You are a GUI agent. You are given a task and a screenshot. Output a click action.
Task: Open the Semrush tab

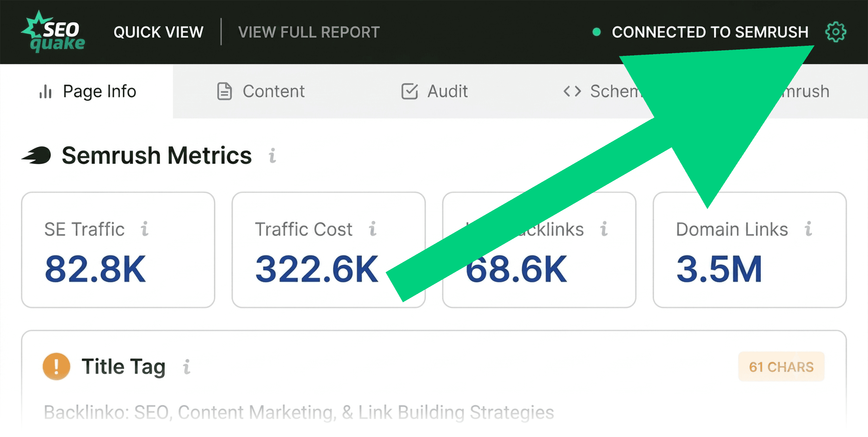coord(806,91)
